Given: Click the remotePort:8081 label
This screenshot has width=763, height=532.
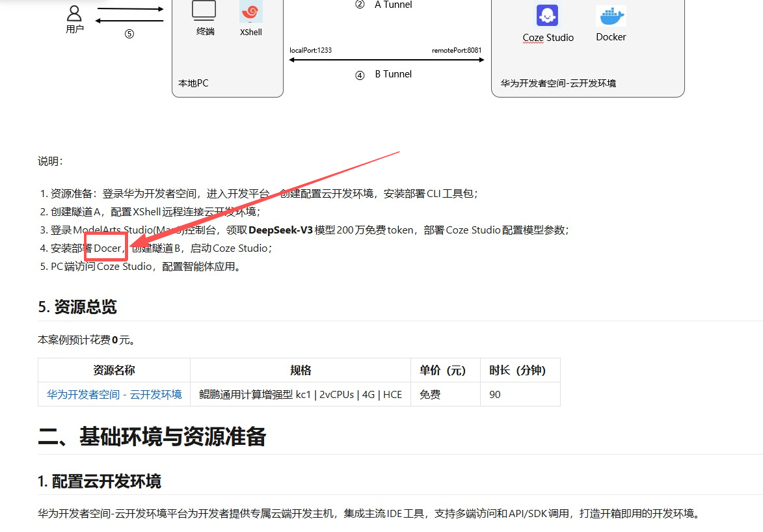Looking at the screenshot, I should click(x=457, y=49).
